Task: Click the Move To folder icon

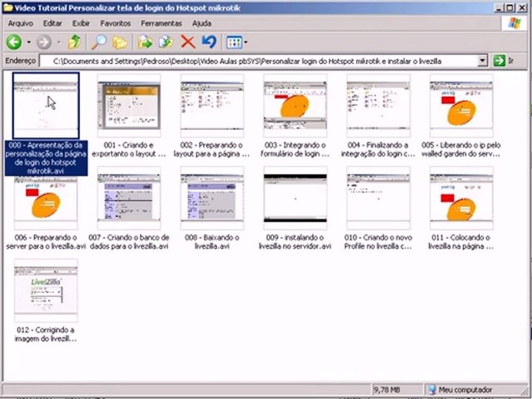Action: coord(145,42)
